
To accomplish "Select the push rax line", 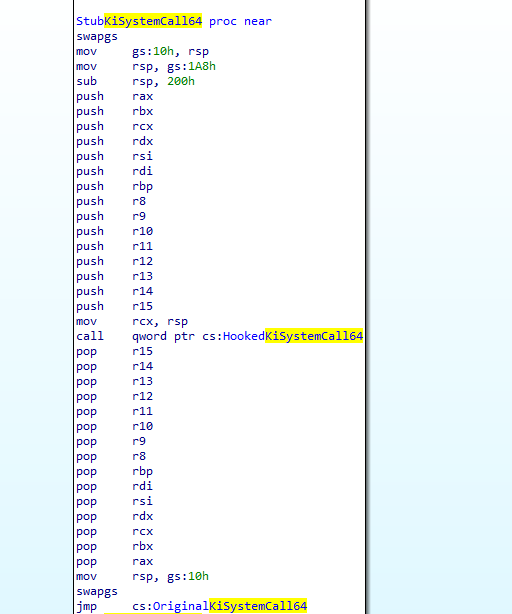I will click(114, 97).
